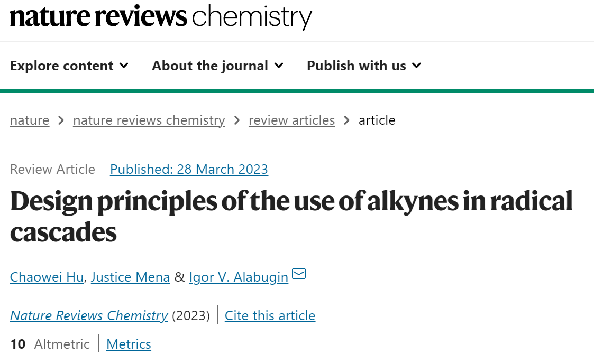Open author Justice Mena's details
The height and width of the screenshot is (364, 594).
[x=130, y=277]
